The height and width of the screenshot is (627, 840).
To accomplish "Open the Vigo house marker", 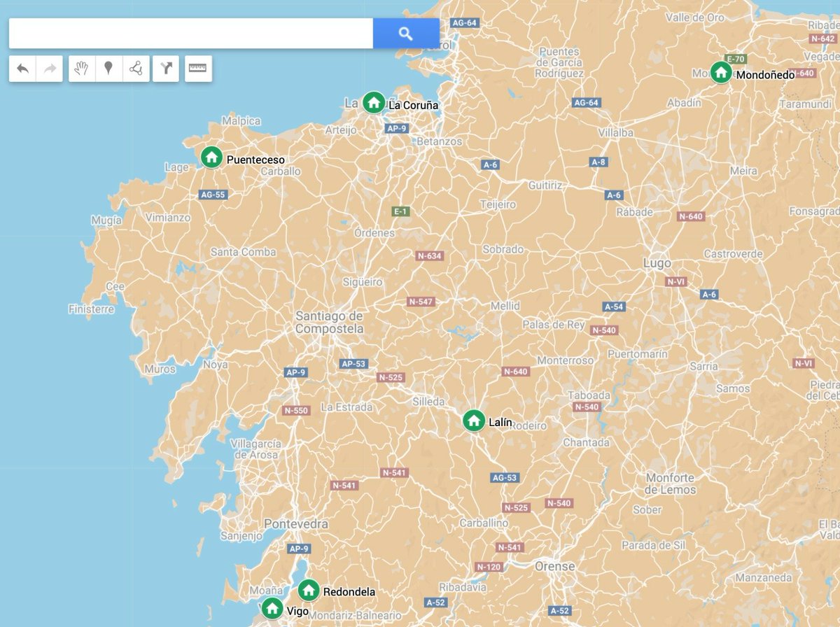I will point(272,608).
